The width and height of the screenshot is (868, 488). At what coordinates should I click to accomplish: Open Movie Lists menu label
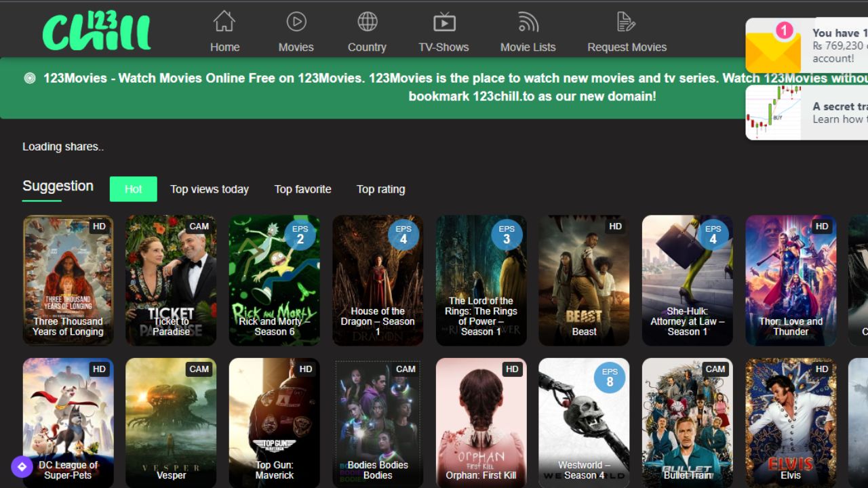pos(528,47)
